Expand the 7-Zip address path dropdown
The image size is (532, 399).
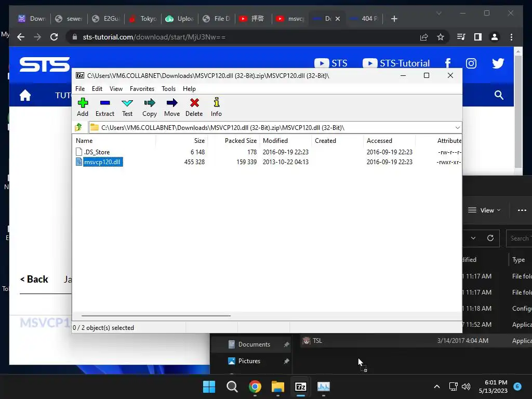tap(457, 128)
